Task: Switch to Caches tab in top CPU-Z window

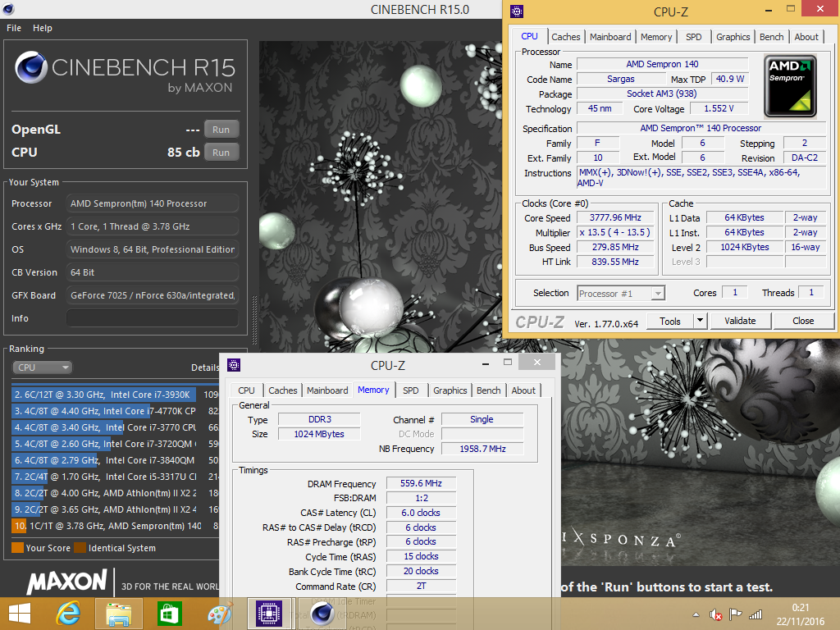Action: pyautogui.click(x=566, y=37)
